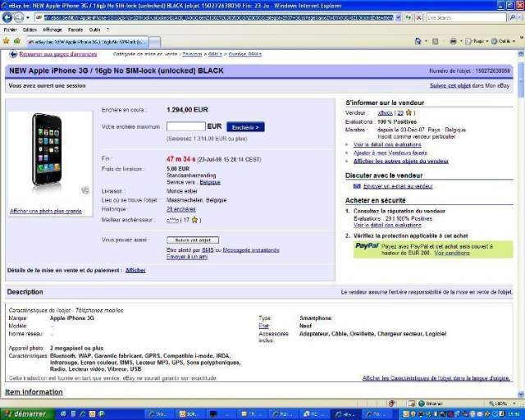Screen dimensions: 525x420
Task: Click the iPhone product thumbnail image
Action: tap(47, 149)
